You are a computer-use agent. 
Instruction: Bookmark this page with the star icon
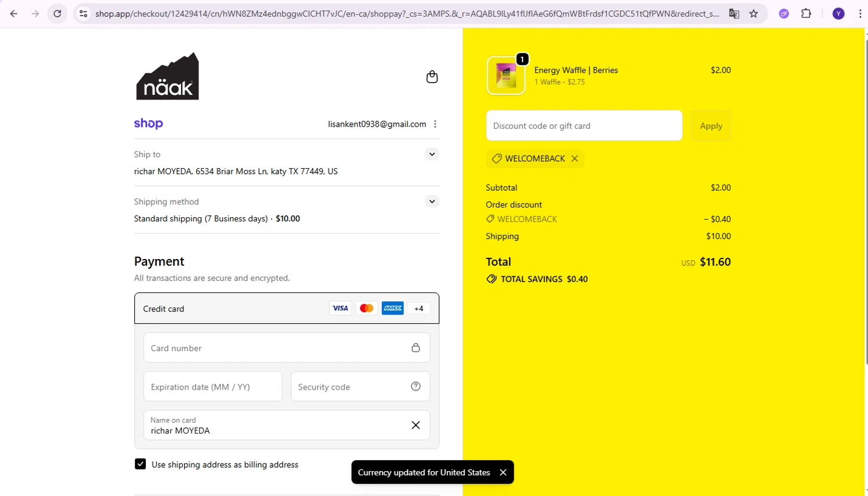(x=753, y=13)
